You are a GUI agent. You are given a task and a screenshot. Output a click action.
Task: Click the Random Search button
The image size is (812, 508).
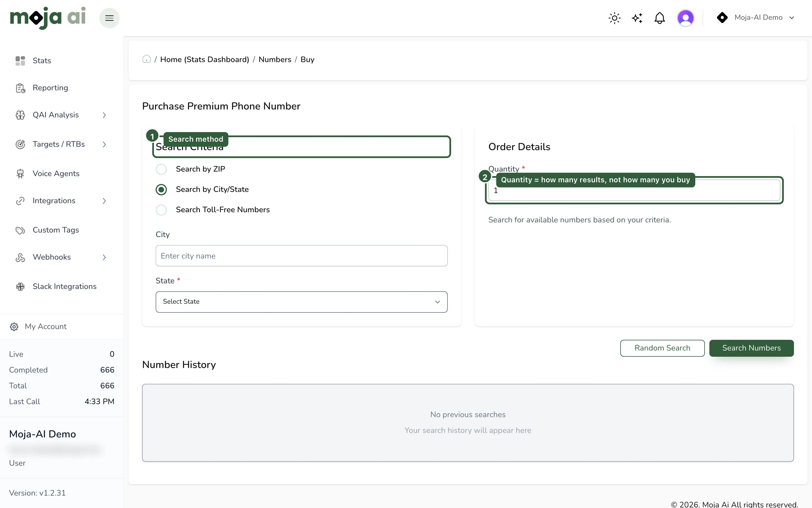[662, 348]
